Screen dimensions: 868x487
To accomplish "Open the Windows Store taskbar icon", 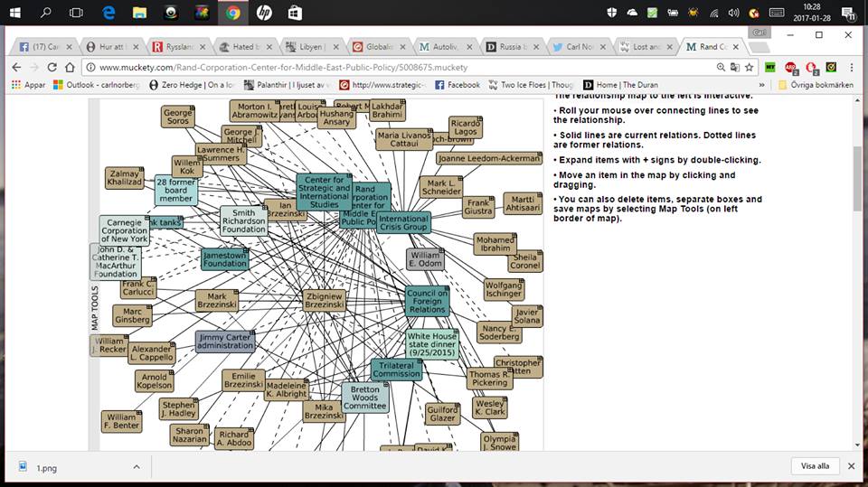I will (295, 13).
